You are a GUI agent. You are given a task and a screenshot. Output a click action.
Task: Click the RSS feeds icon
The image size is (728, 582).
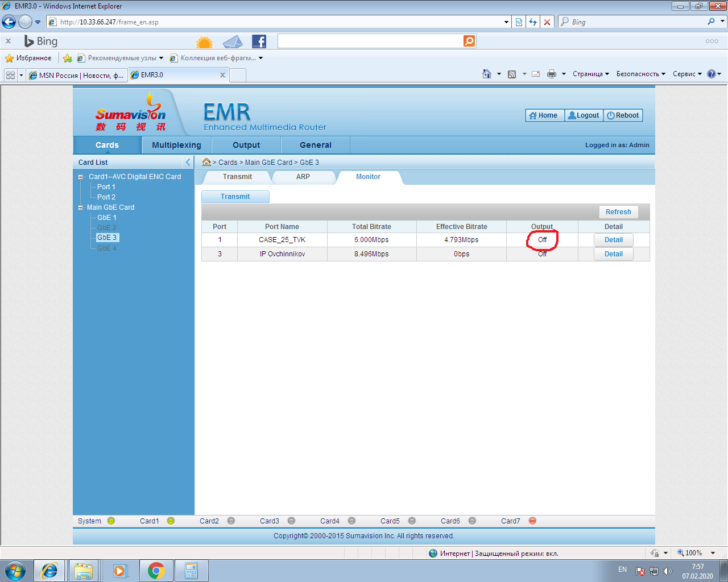[x=512, y=74]
